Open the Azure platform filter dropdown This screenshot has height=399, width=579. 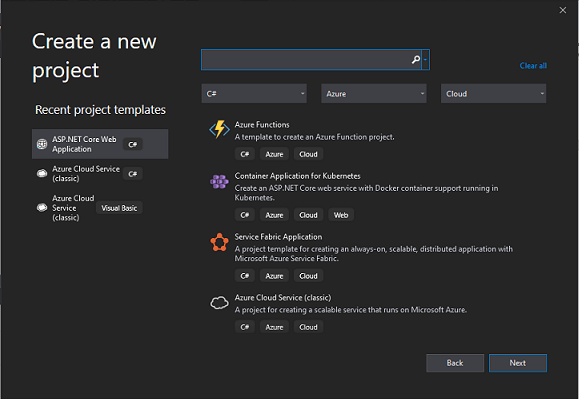[x=374, y=94]
